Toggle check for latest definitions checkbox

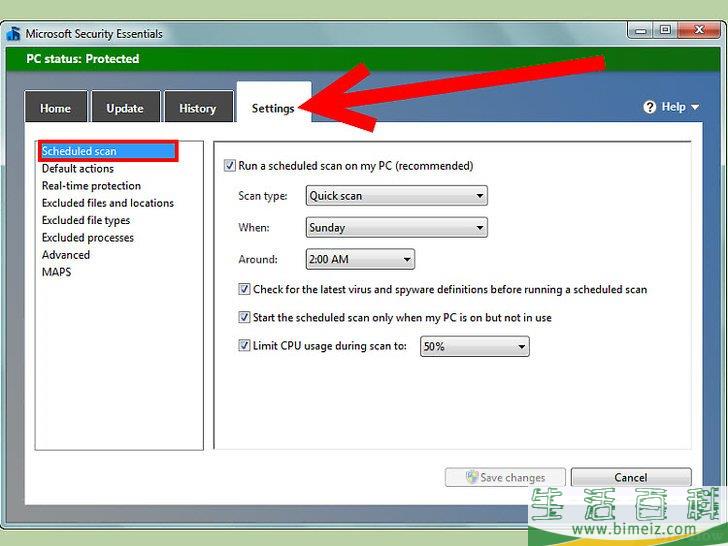point(244,289)
